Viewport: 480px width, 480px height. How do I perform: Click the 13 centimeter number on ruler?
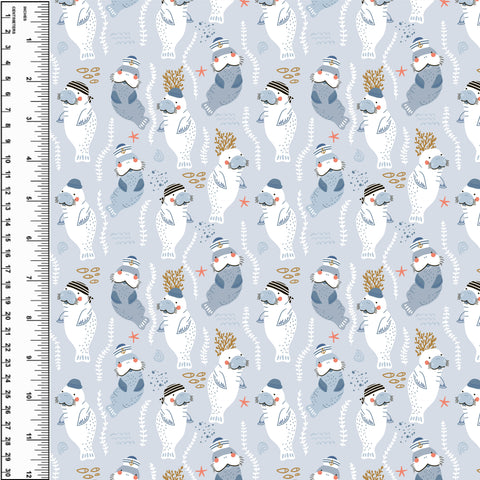[7, 207]
